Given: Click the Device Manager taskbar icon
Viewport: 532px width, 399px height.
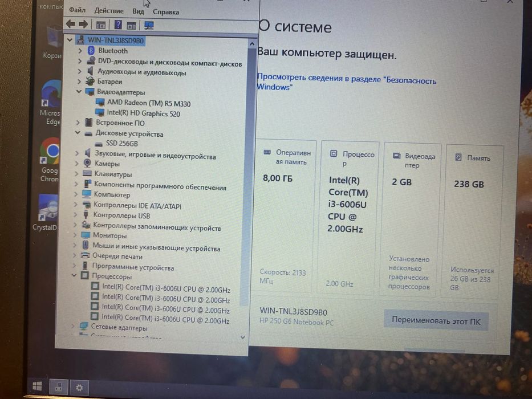Looking at the screenshot, I should coord(58,386).
